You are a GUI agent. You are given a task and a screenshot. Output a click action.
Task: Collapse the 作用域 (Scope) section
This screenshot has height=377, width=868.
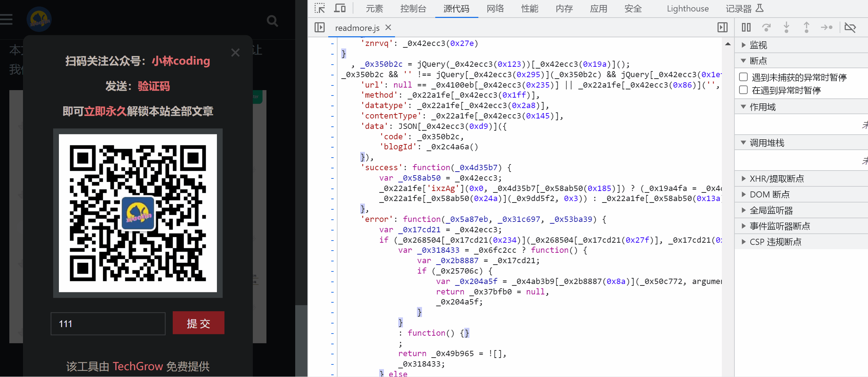pos(801,107)
